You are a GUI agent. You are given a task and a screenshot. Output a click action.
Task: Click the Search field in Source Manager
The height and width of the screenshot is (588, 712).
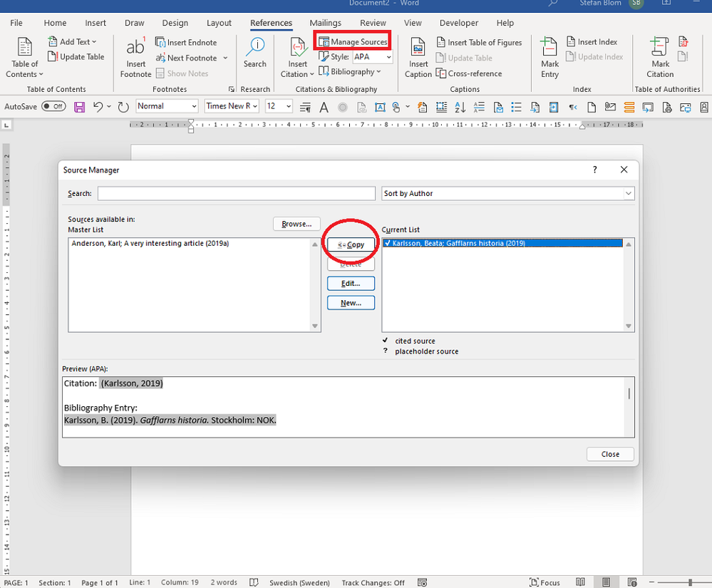[236, 193]
